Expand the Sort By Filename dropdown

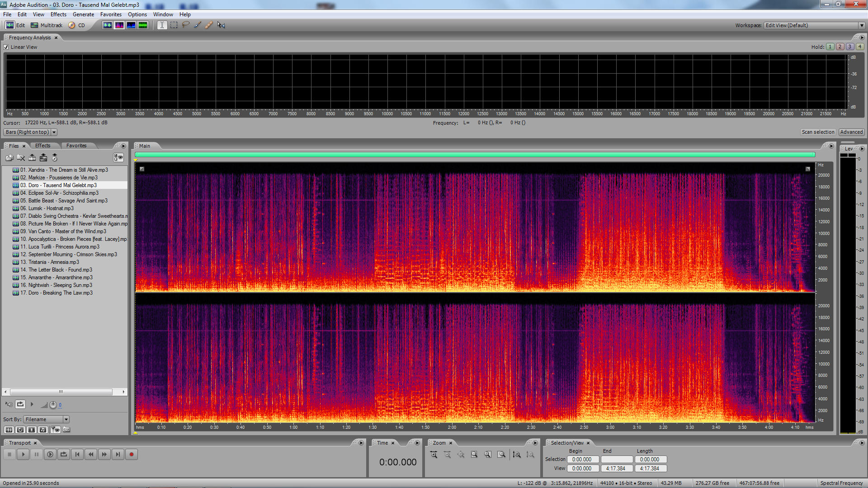[x=66, y=419]
